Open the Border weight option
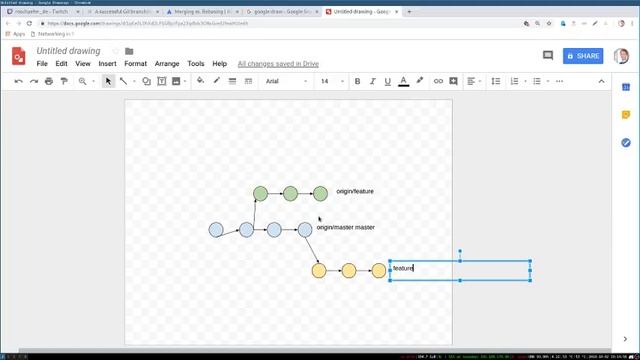Screen dimensions: 640x360 (x=232, y=81)
